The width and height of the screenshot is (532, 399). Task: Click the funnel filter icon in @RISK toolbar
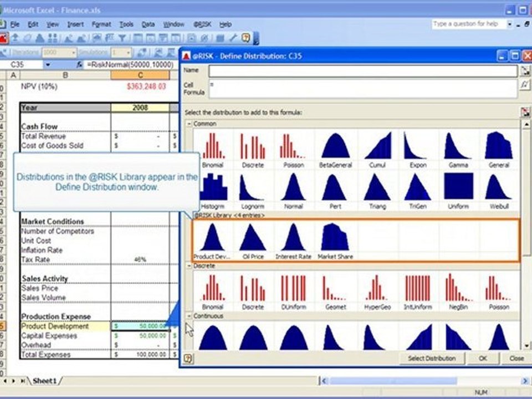122,38
